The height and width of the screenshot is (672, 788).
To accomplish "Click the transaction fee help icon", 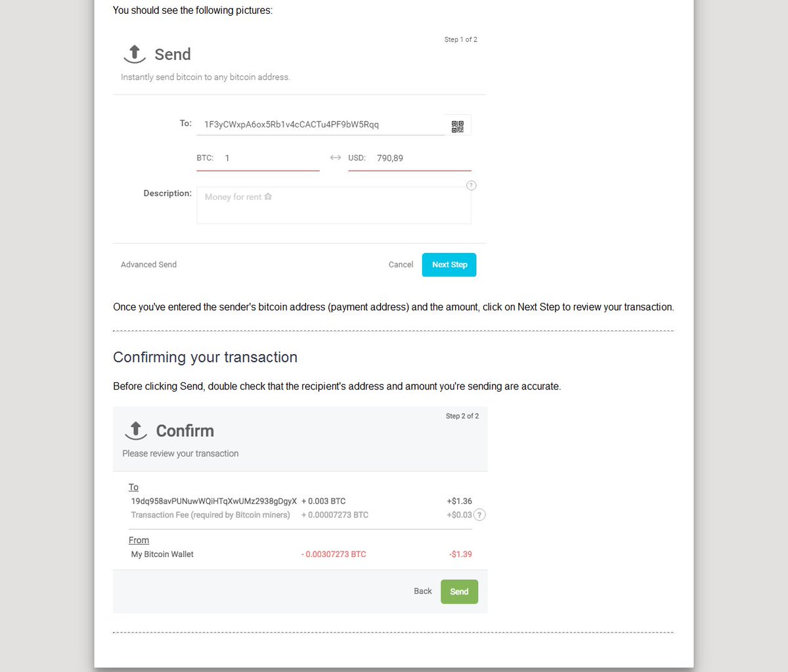I will pyautogui.click(x=480, y=515).
